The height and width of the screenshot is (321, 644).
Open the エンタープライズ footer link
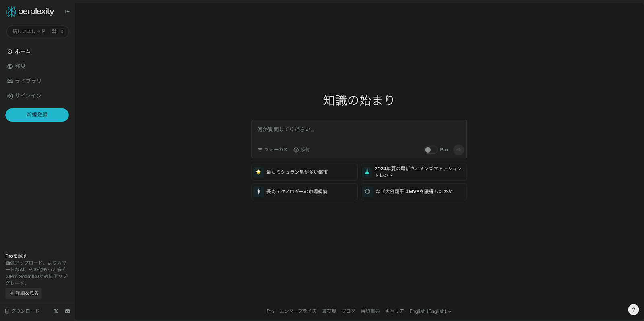click(298, 311)
